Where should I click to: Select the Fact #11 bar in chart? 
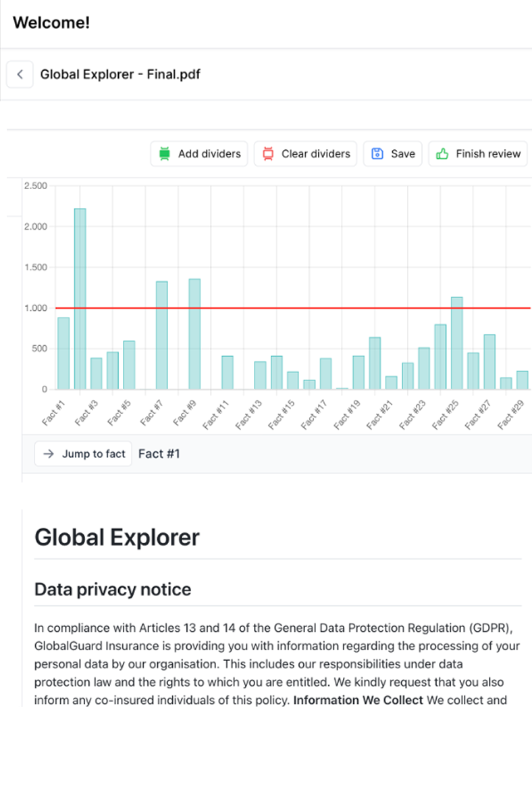[228, 373]
